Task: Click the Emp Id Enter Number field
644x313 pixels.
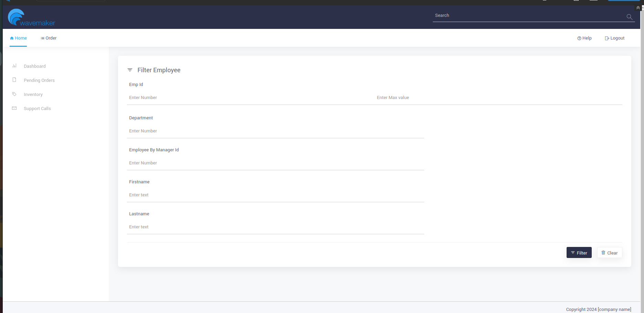Action: pos(249,98)
